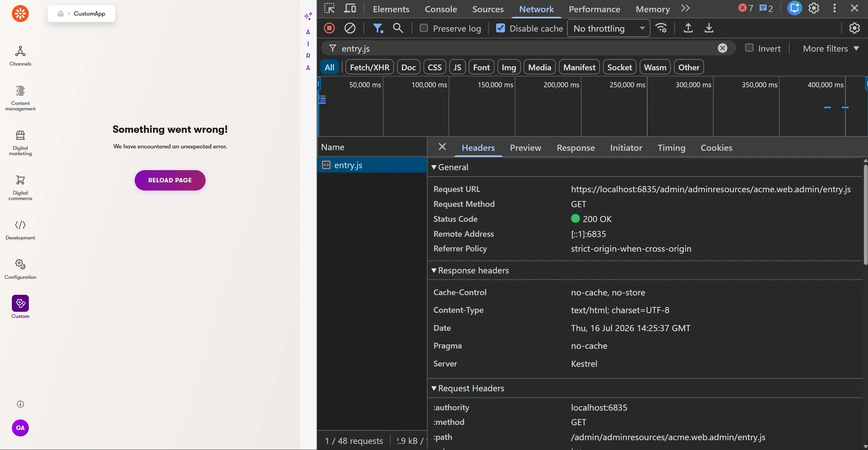Filter requests by Manifest type
Screen dimensions: 868x450
[x=579, y=67]
